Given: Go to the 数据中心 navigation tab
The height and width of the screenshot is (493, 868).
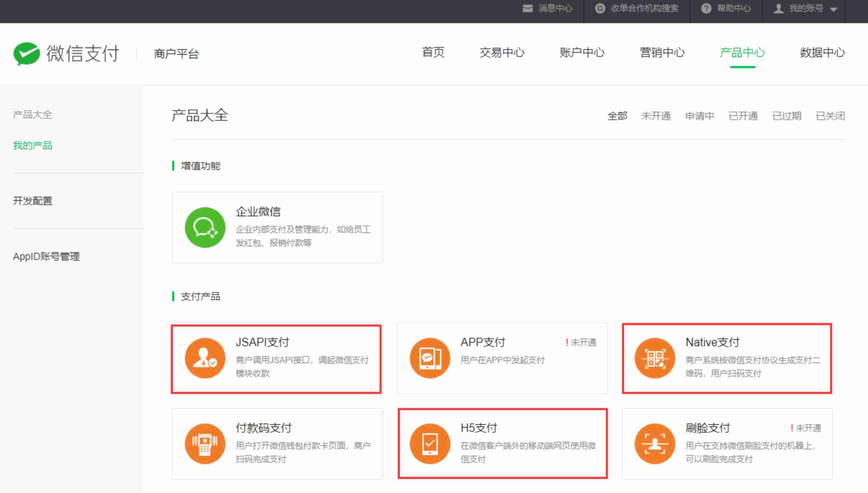Looking at the screenshot, I should (x=822, y=53).
